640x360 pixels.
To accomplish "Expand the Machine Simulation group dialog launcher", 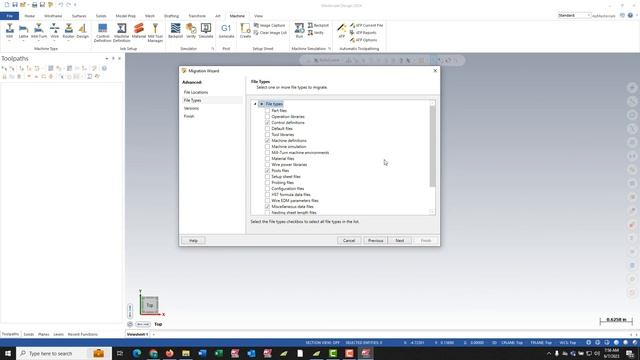I will 329,49.
